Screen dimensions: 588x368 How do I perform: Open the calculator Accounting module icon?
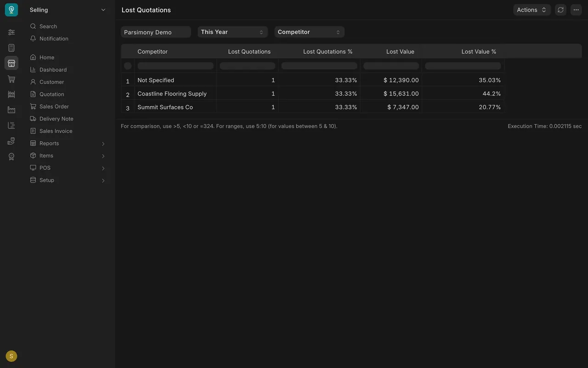click(11, 48)
